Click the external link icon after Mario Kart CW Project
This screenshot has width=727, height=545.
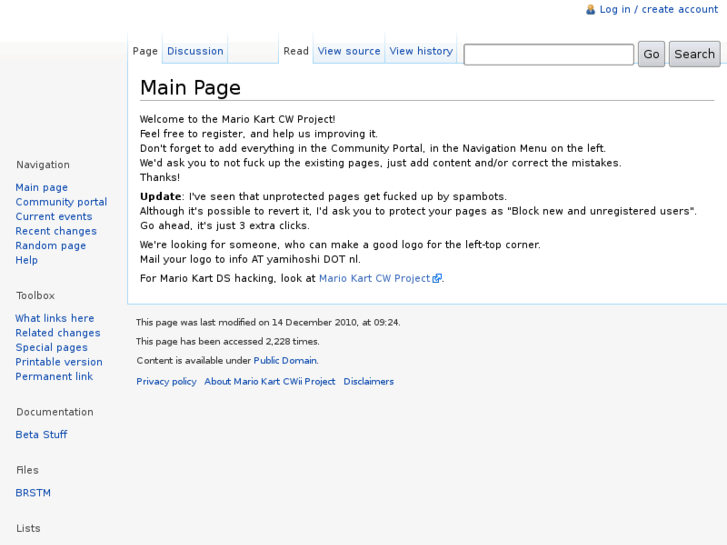pyautogui.click(x=437, y=278)
